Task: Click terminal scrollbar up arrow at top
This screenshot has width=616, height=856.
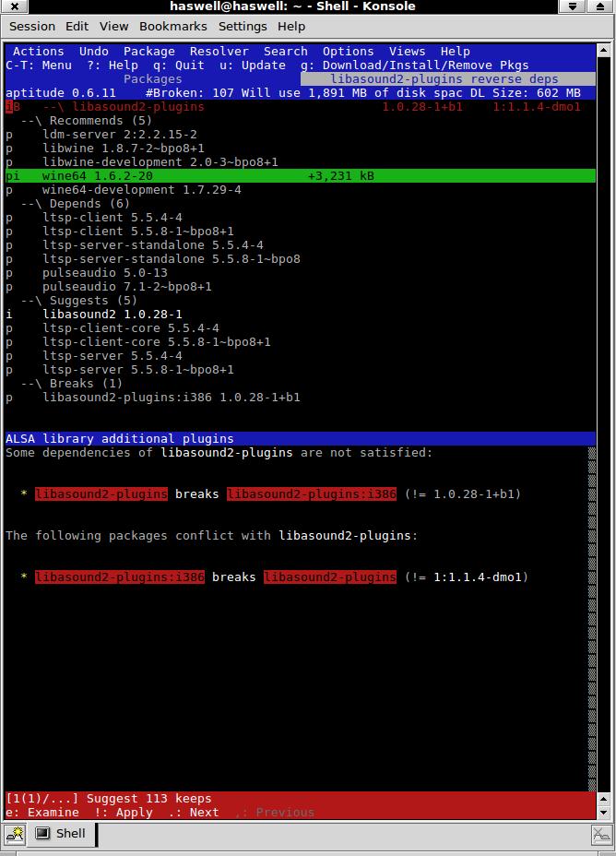Action: point(603,50)
